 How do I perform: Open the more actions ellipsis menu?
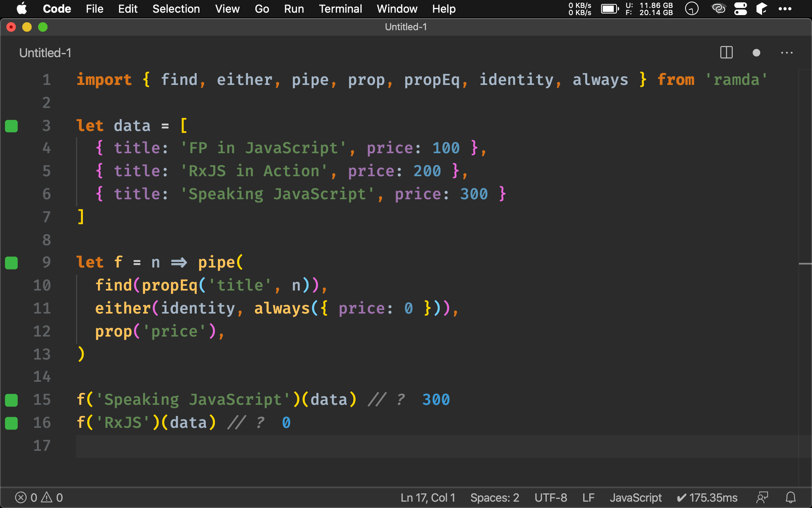[x=787, y=53]
